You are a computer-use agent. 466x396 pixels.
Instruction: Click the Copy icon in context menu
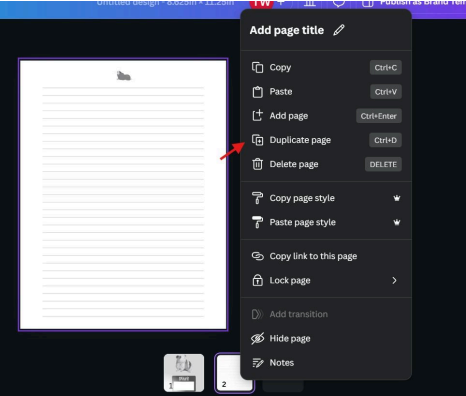click(257, 67)
